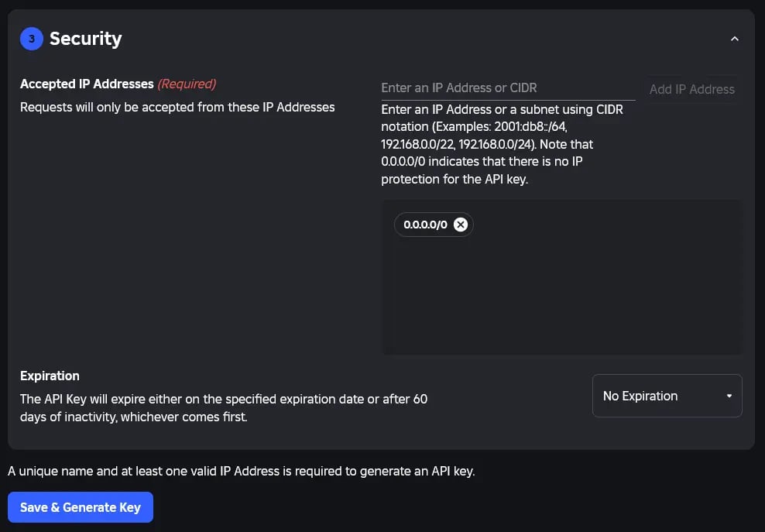The height and width of the screenshot is (532, 765).
Task: Click the caret arrow in the expiration selector
Action: click(x=729, y=396)
